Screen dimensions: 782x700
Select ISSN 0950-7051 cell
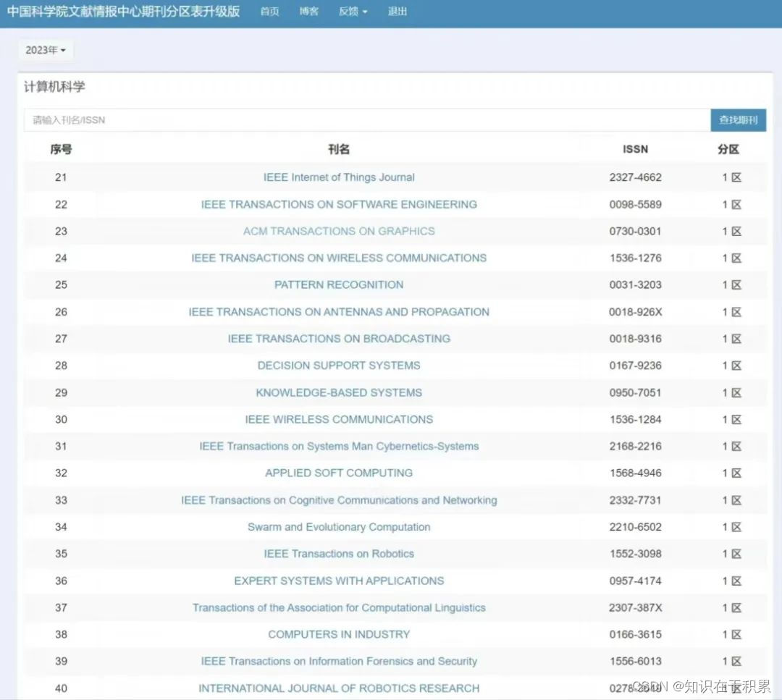coord(636,393)
